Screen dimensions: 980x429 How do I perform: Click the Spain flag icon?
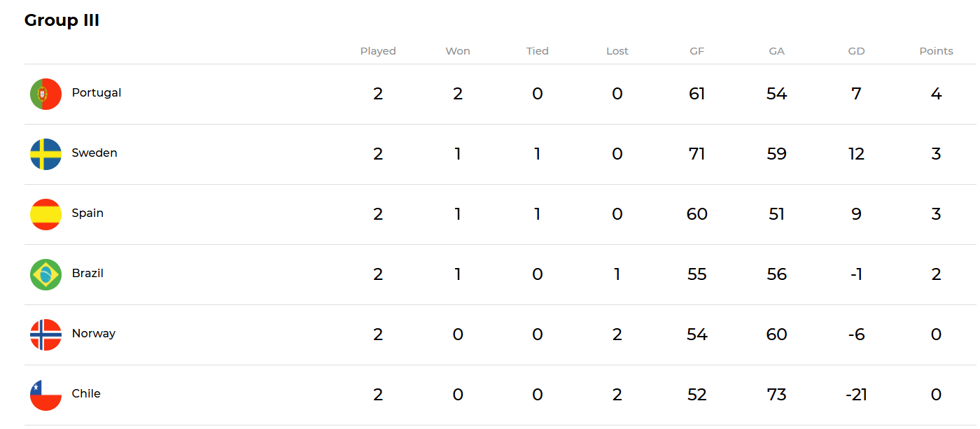tap(45, 214)
